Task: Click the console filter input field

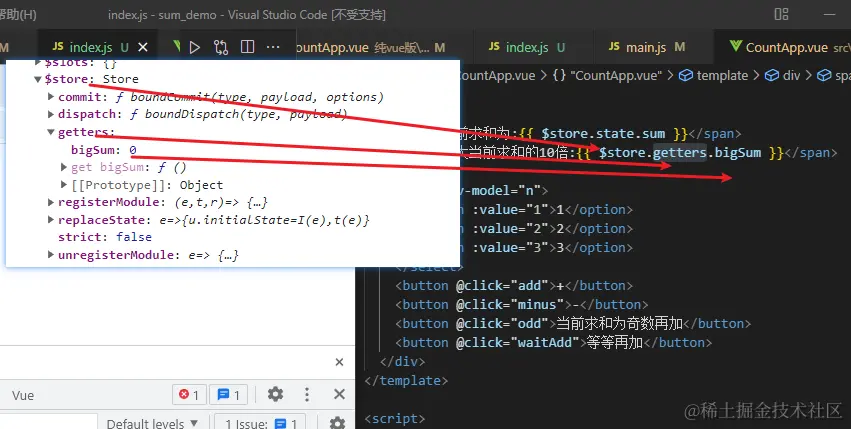Action: (49, 423)
